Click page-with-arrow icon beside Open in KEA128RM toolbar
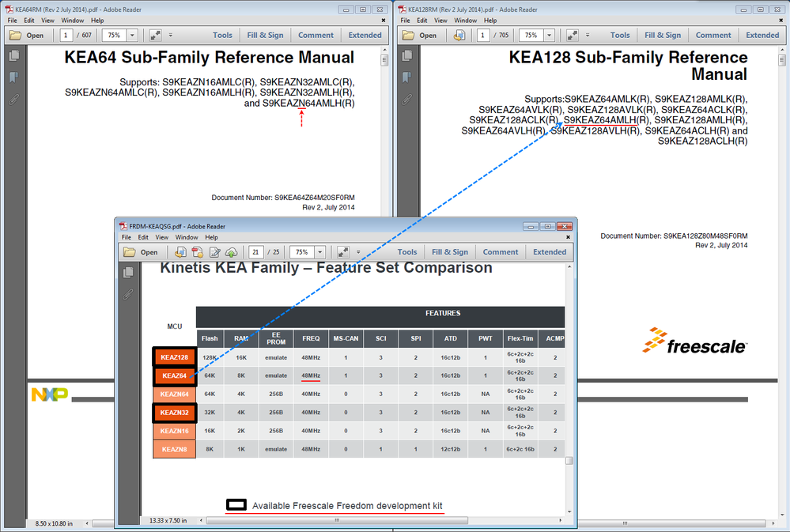 (459, 36)
